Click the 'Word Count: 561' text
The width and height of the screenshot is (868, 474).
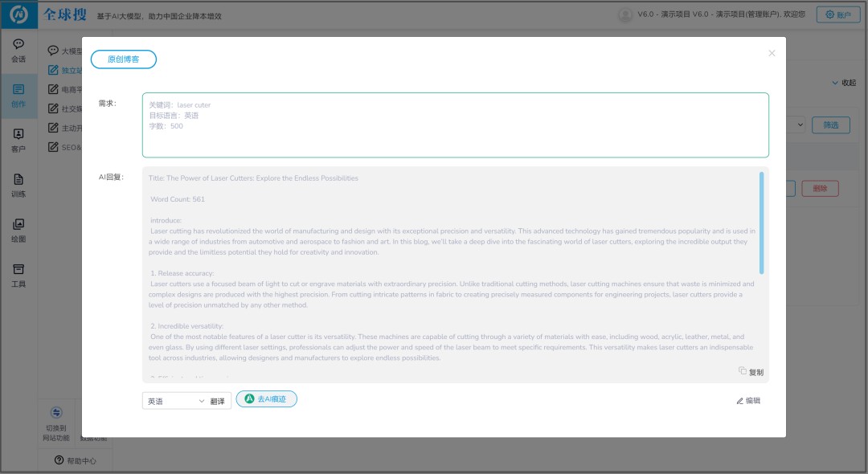coord(177,199)
